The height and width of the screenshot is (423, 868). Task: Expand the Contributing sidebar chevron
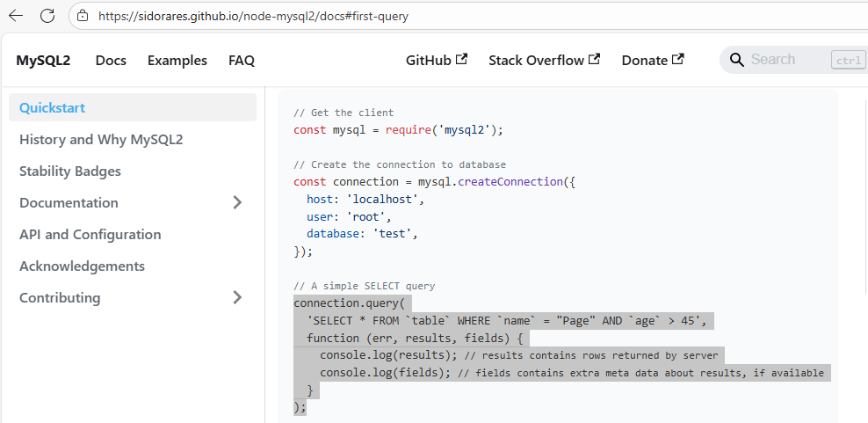pos(236,298)
